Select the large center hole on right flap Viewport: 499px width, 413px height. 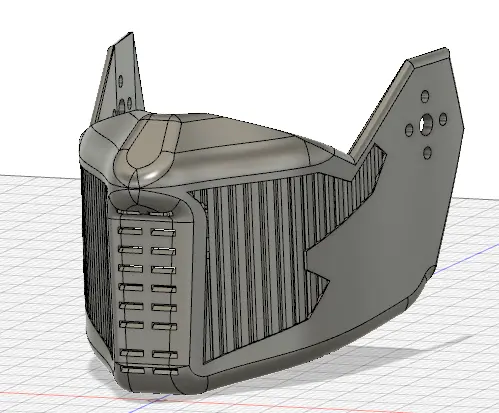[426, 125]
